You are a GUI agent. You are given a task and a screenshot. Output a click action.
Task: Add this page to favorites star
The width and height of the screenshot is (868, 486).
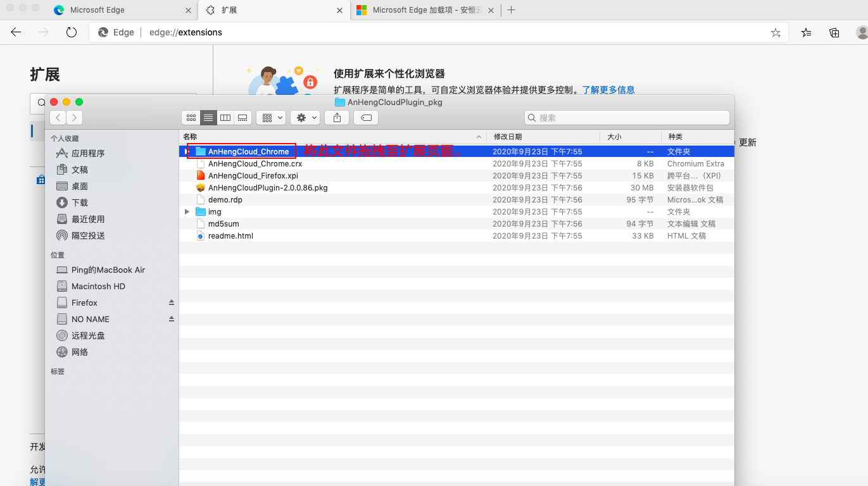pyautogui.click(x=776, y=32)
